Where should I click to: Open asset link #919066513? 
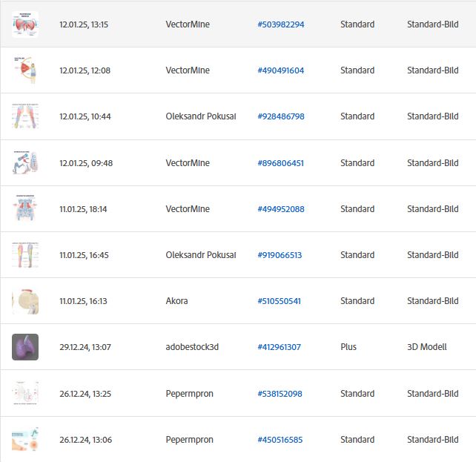[280, 255]
